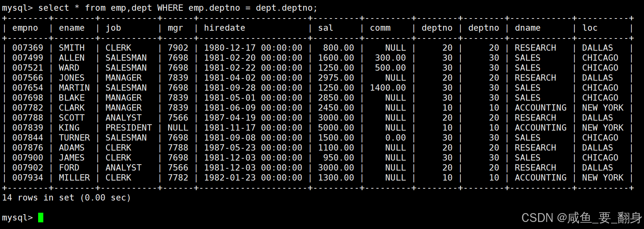644x229 pixels.
Task: Click mgr value 7902
Action: (x=178, y=48)
